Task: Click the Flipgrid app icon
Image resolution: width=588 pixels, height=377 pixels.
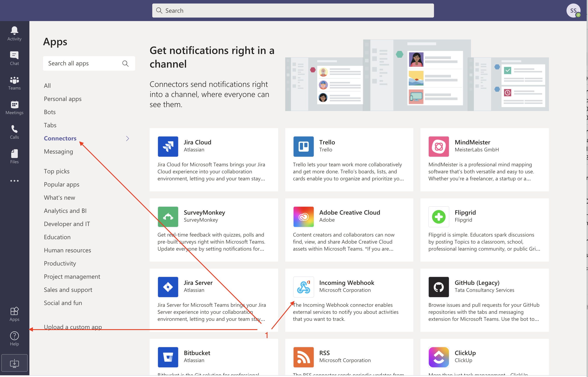Action: point(439,217)
